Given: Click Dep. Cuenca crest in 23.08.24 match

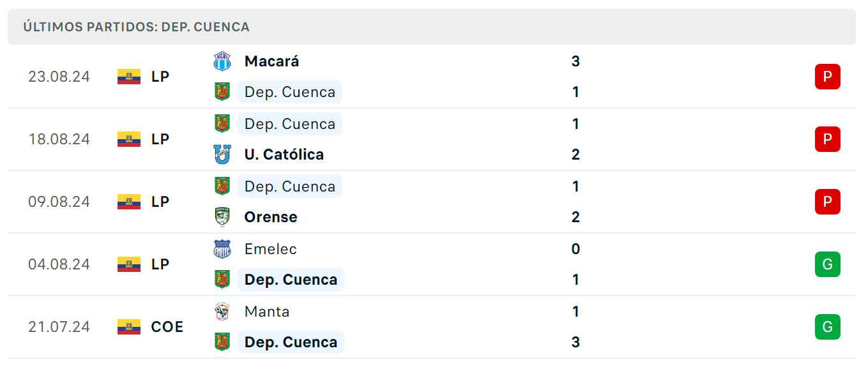Looking at the screenshot, I should click(222, 92).
